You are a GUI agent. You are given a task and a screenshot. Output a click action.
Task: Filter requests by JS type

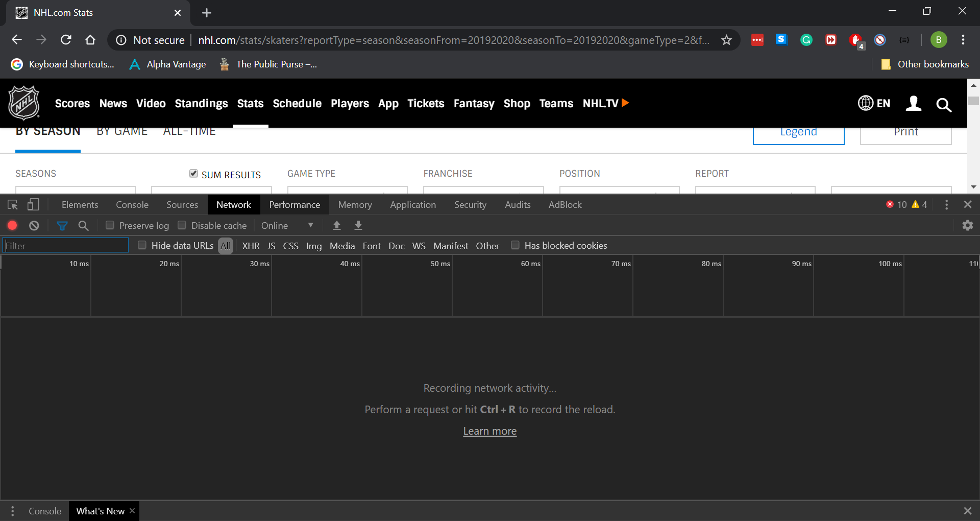click(271, 246)
